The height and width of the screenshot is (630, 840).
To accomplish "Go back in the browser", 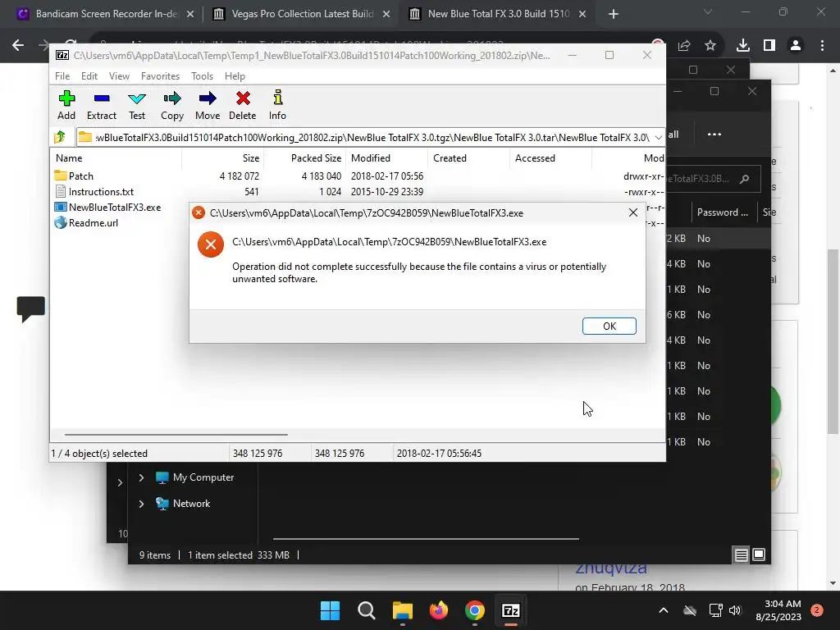I will [x=18, y=46].
